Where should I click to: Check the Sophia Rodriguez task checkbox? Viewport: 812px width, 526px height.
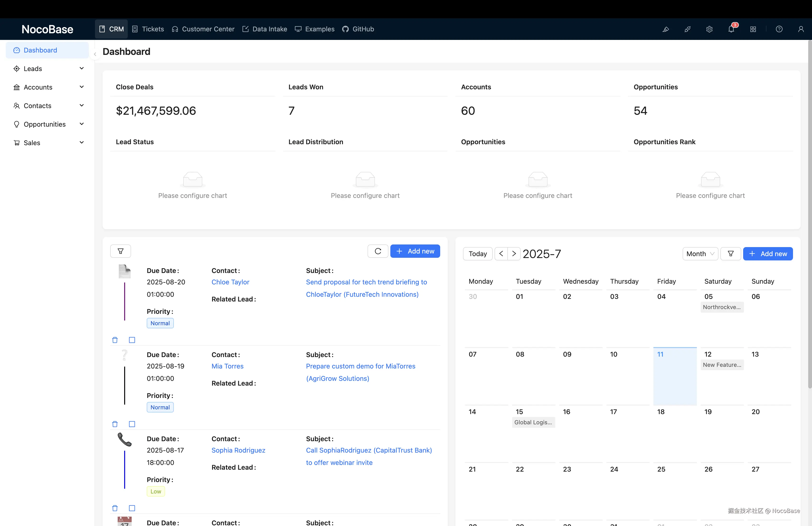[x=132, y=508]
